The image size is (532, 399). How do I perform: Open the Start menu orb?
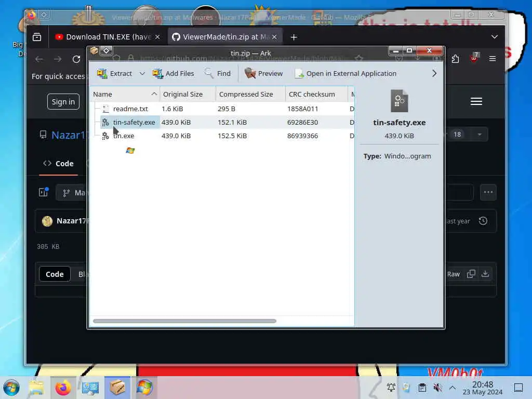click(11, 388)
